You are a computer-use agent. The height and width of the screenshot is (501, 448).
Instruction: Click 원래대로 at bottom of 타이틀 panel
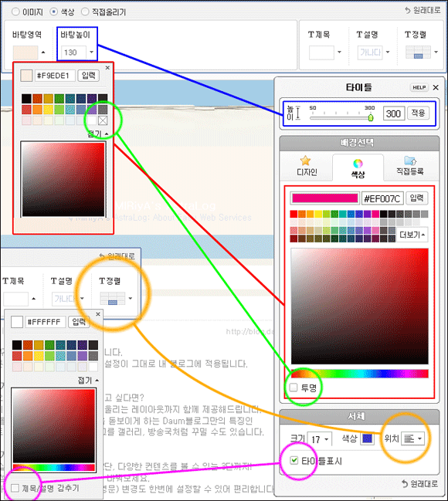(x=420, y=484)
